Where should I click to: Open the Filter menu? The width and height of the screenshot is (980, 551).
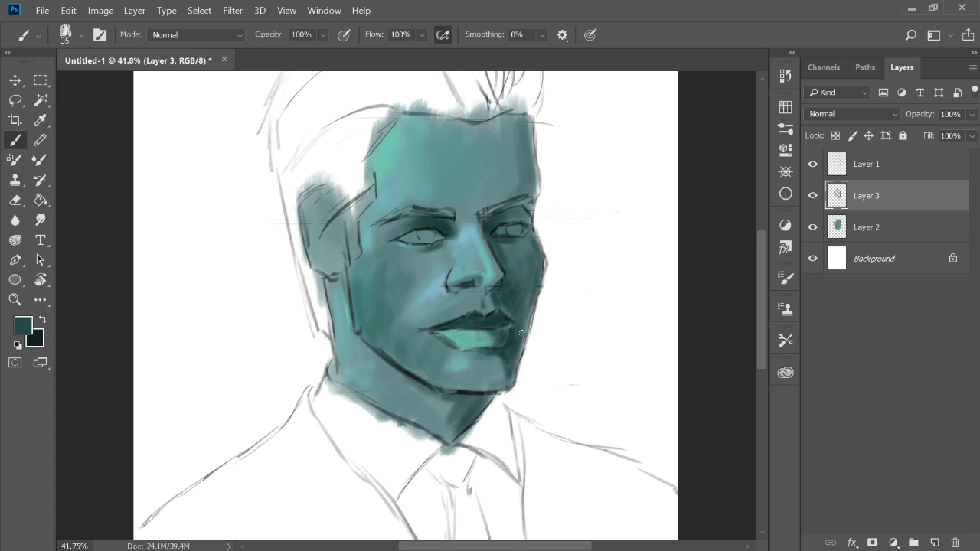point(233,11)
